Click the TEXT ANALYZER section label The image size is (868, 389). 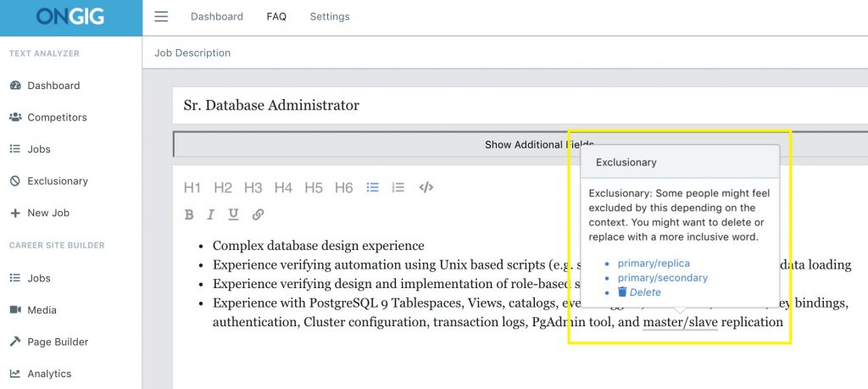44,53
